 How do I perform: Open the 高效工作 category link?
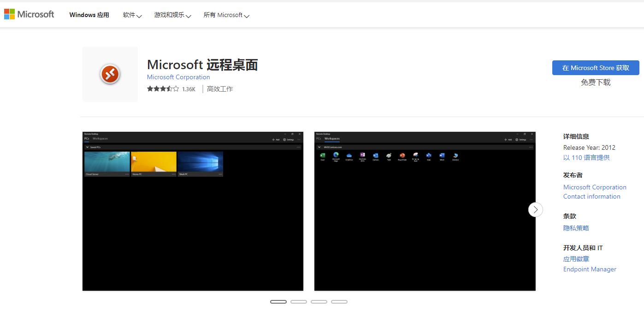(x=220, y=89)
